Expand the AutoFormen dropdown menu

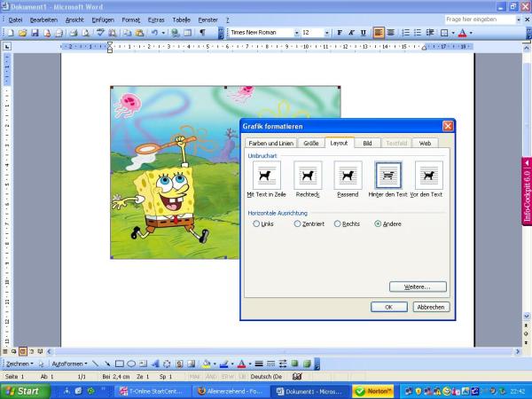coord(69,364)
